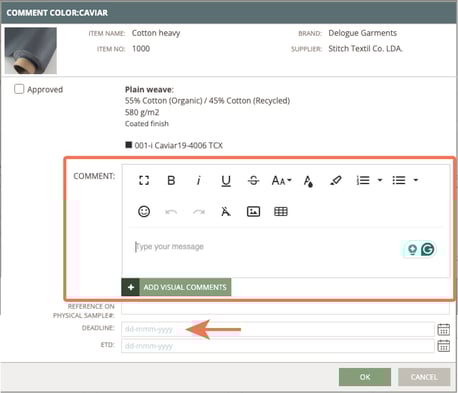Screen dimensions: 458x393
Task: Open the Deadline calendar picker
Action: 443,329
